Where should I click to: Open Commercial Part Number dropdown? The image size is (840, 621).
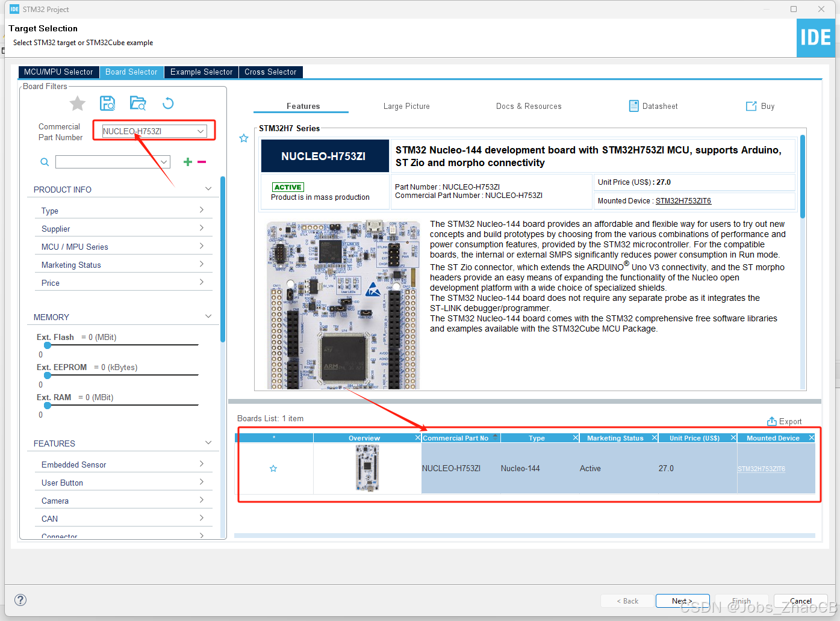pos(201,131)
